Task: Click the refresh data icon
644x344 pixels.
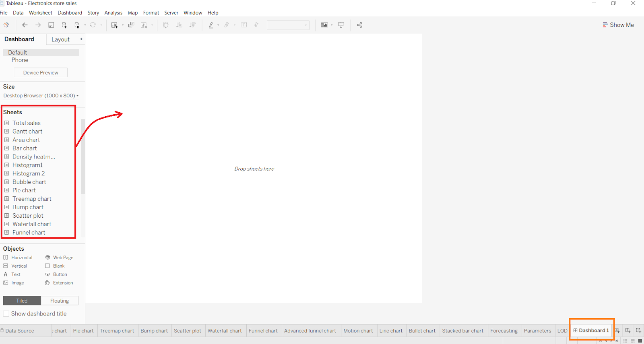Action: pos(93,25)
